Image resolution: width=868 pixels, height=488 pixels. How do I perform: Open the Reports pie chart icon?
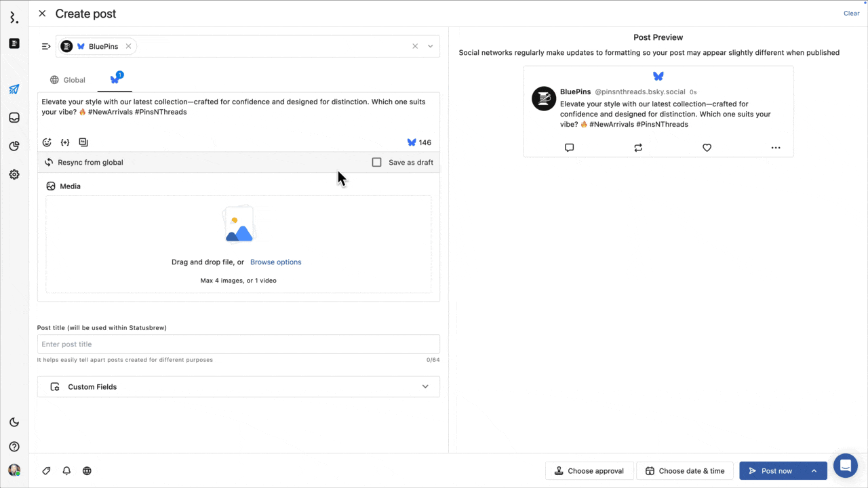[14, 146]
